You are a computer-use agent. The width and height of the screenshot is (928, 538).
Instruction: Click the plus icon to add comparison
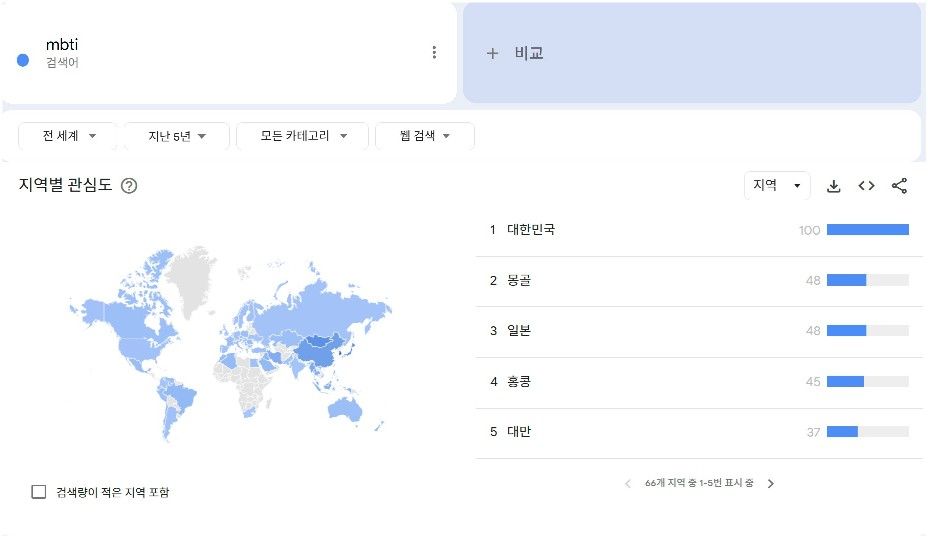coord(492,53)
